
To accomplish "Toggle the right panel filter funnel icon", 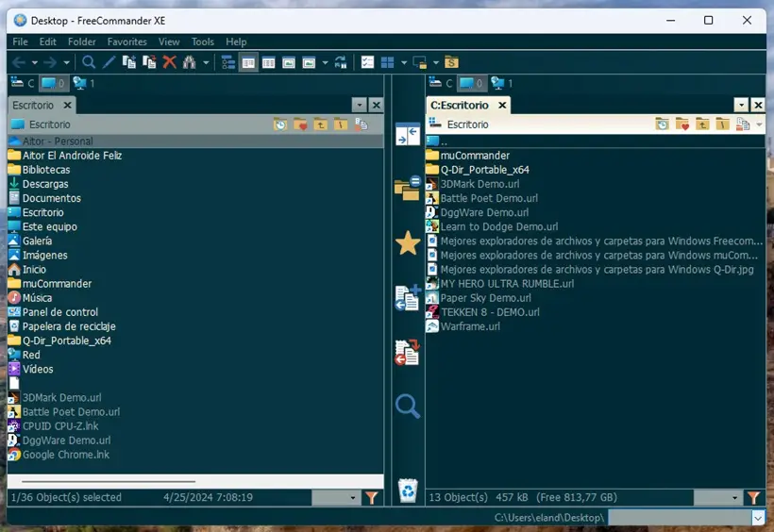I will [753, 497].
